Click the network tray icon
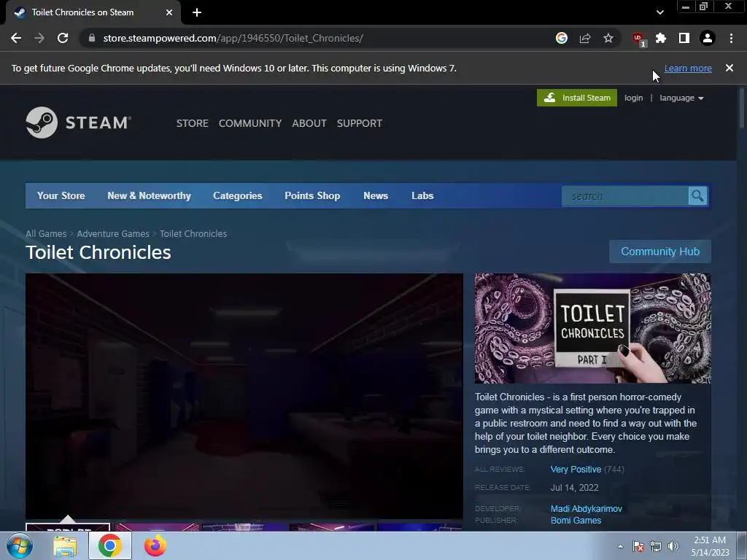The image size is (747, 560). tap(656, 546)
